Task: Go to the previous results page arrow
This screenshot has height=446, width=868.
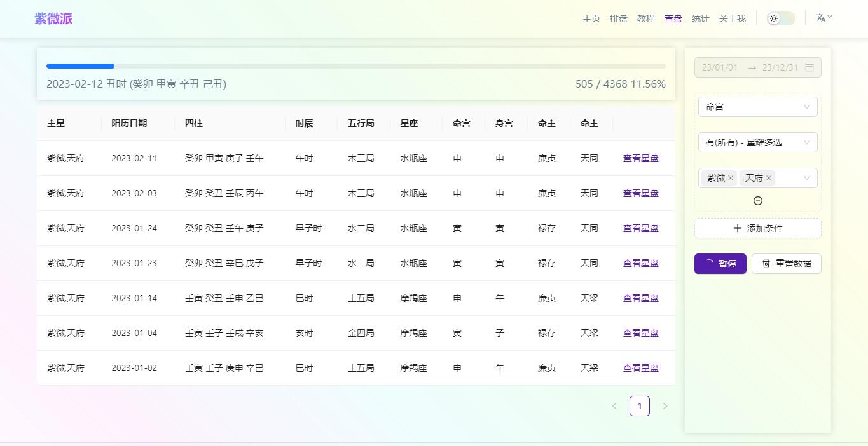Action: [x=614, y=406]
